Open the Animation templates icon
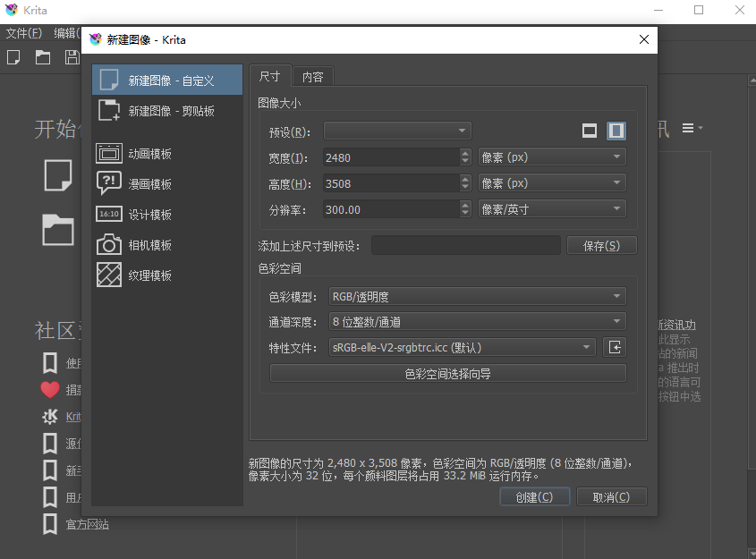Viewport: 756px width, 559px height. (x=109, y=153)
